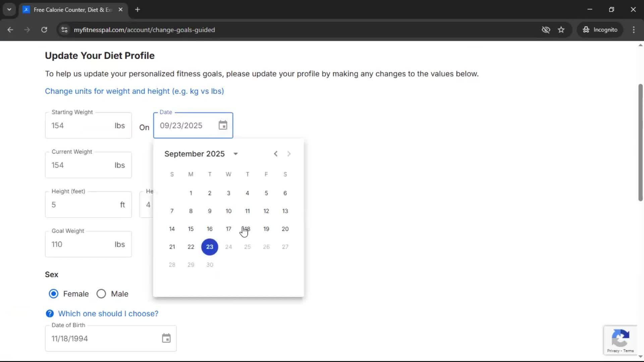Pick September 3 in the calendar
Image resolution: width=644 pixels, height=362 pixels.
(228, 193)
